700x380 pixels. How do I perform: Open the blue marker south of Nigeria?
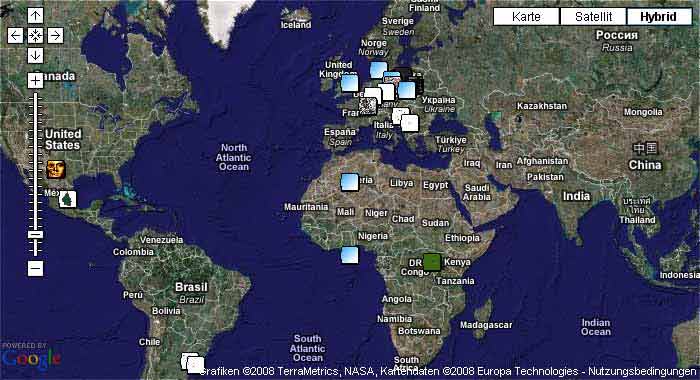coord(350,255)
